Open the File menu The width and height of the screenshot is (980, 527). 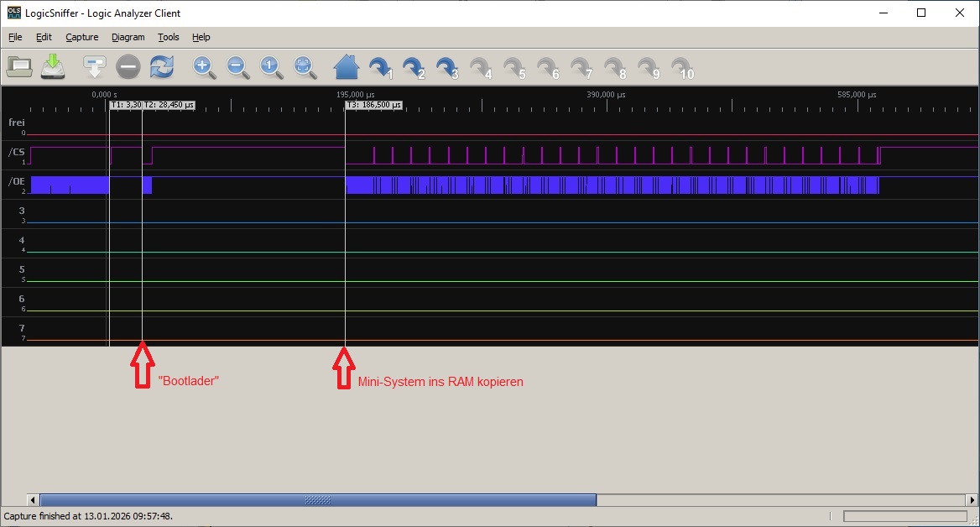[x=15, y=37]
